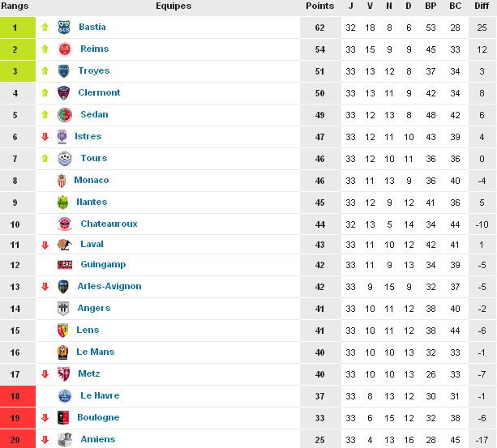Click the Lens club crest icon

click(x=64, y=331)
